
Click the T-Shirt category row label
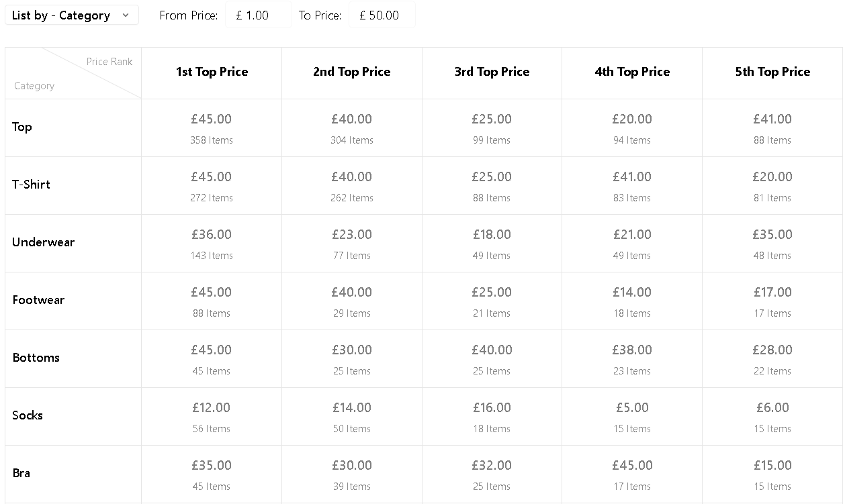tap(31, 185)
